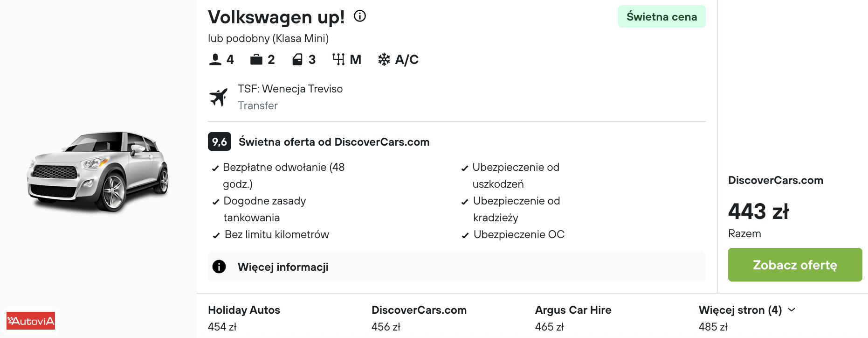The height and width of the screenshot is (338, 868).
Task: Click the airplane pickup location icon
Action: (x=219, y=97)
